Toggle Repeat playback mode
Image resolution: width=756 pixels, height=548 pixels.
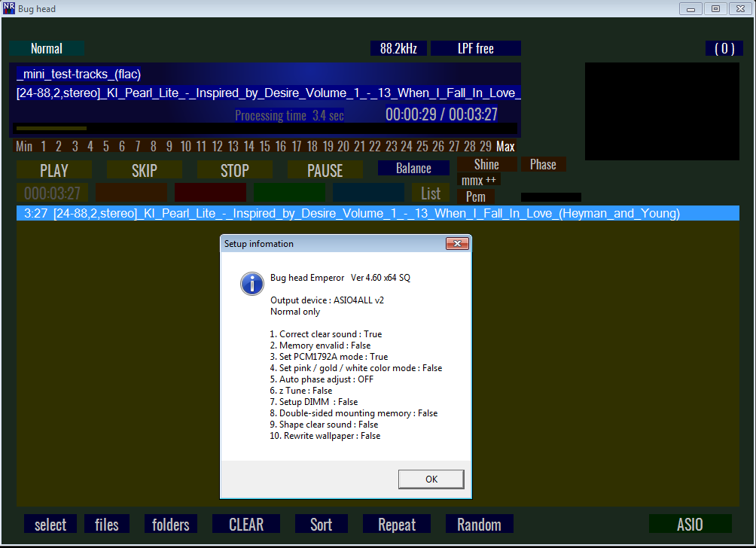coord(397,524)
